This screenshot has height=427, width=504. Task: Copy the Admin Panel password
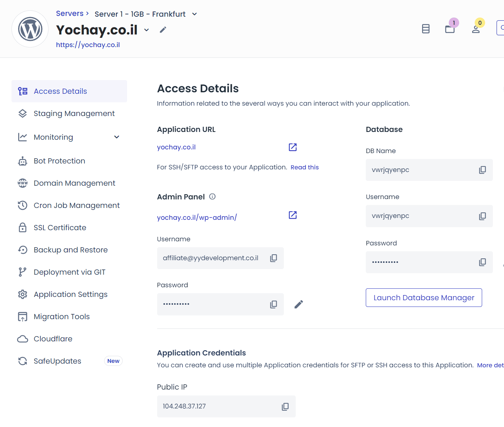coord(273,304)
